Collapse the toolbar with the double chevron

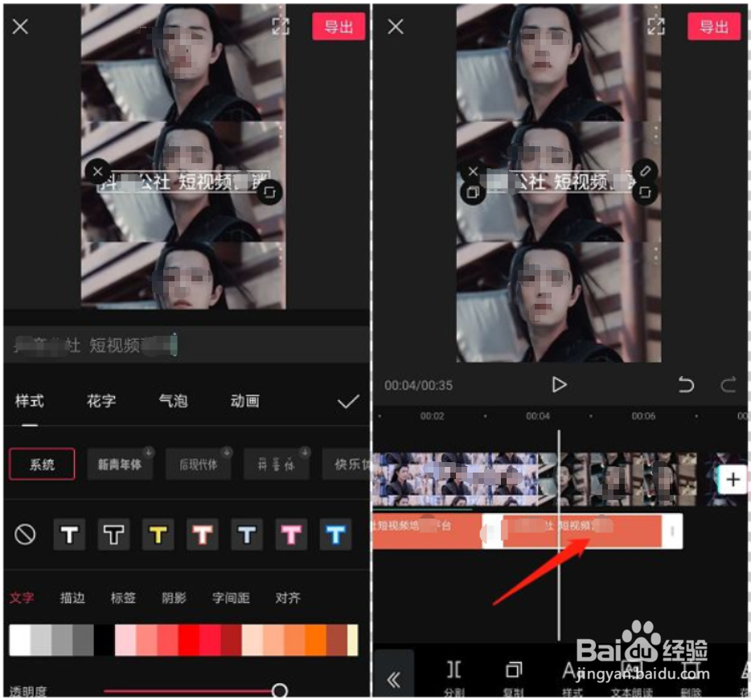point(395,678)
